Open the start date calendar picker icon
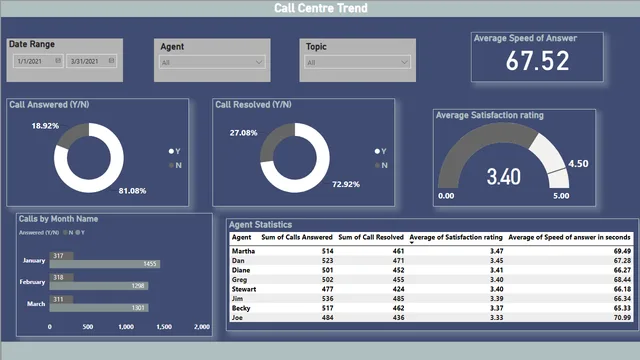 (x=58, y=61)
